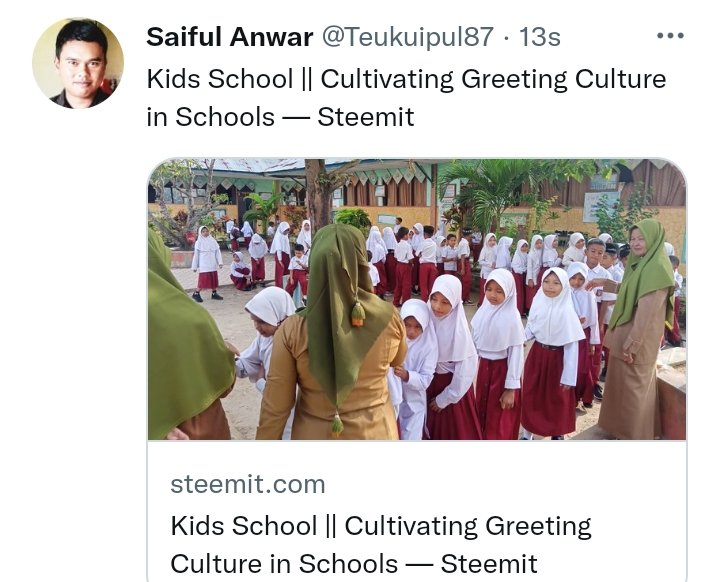Click 'Greeting Culture' in the tweet headline
Image resolution: width=720 pixels, height=582 pixels.
point(563,79)
